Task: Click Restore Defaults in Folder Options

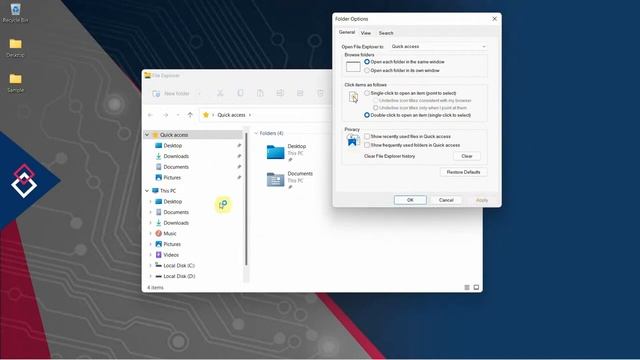Action: 463,172
